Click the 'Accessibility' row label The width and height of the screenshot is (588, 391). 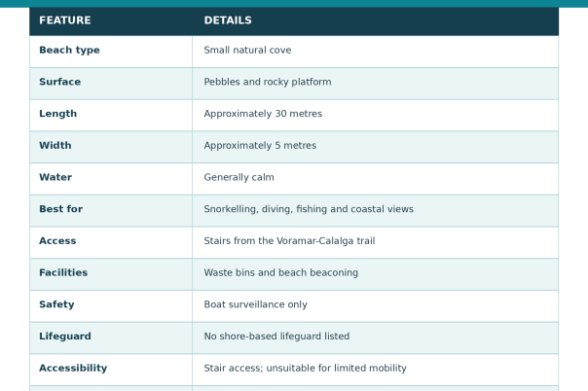(x=73, y=369)
